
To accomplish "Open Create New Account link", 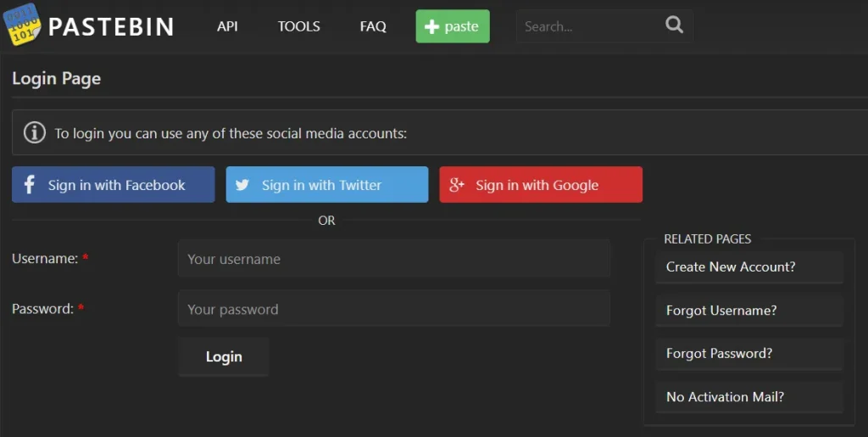I will point(749,267).
